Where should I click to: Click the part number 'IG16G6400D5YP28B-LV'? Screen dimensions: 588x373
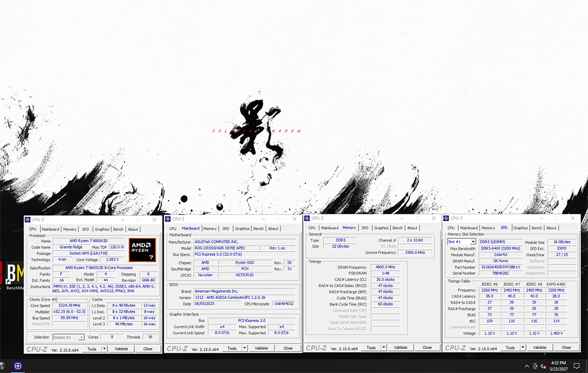[x=500, y=267]
